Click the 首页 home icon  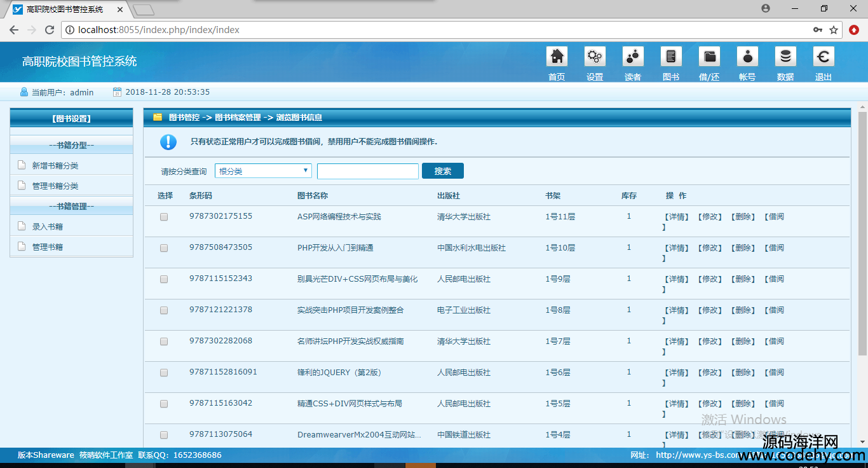pyautogui.click(x=557, y=57)
